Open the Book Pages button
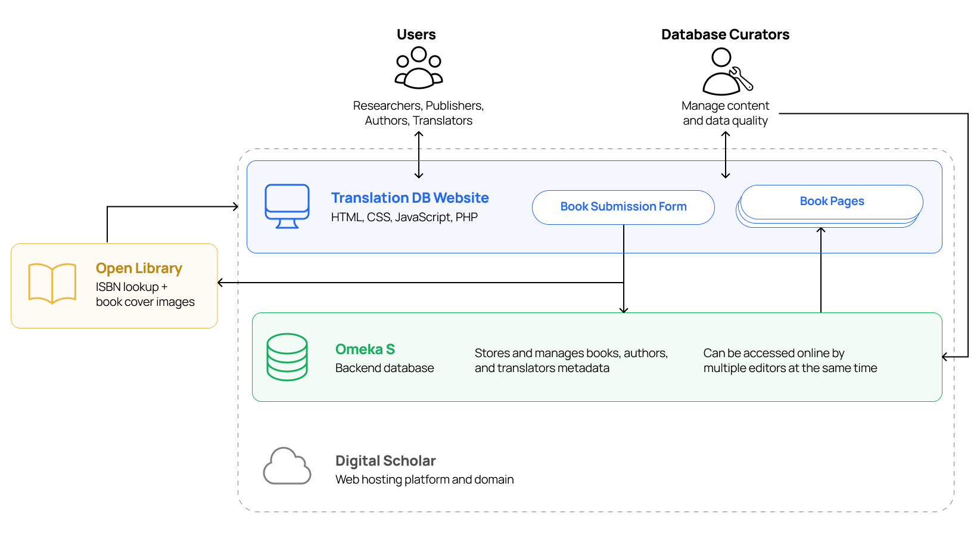The width and height of the screenshot is (980, 539). coord(832,202)
